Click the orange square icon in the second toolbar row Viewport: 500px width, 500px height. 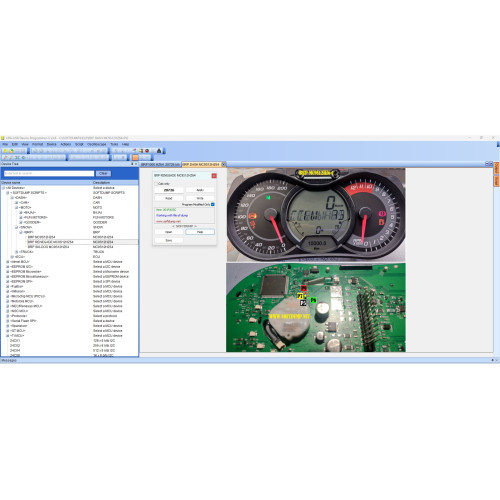click(x=135, y=157)
